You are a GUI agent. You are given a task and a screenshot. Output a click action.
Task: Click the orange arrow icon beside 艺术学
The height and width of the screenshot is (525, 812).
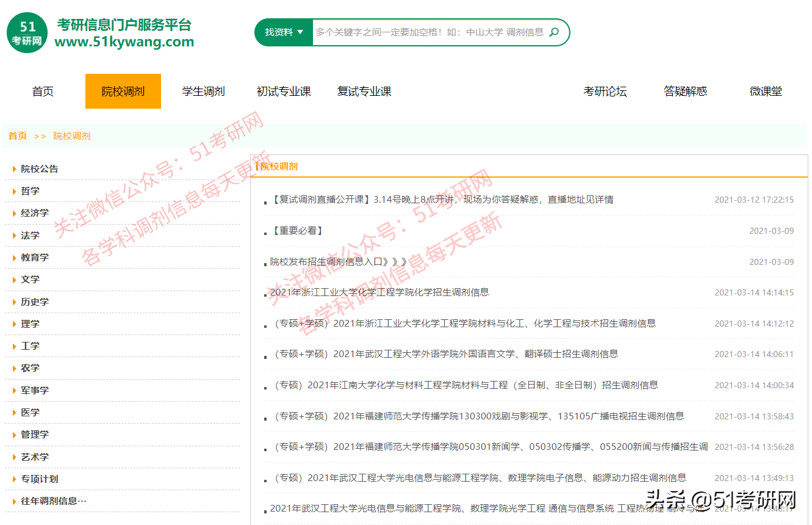[15, 457]
